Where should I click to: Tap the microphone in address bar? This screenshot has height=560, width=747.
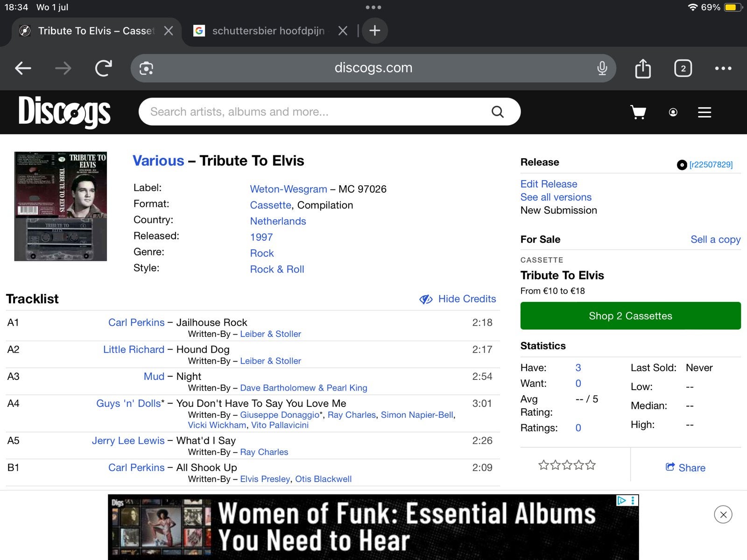602,68
